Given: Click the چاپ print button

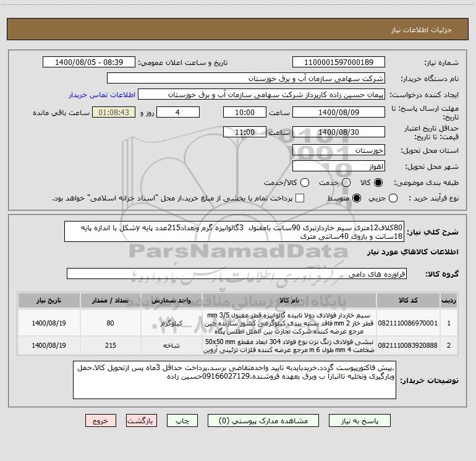Looking at the screenshot, I should click(x=182, y=421).
